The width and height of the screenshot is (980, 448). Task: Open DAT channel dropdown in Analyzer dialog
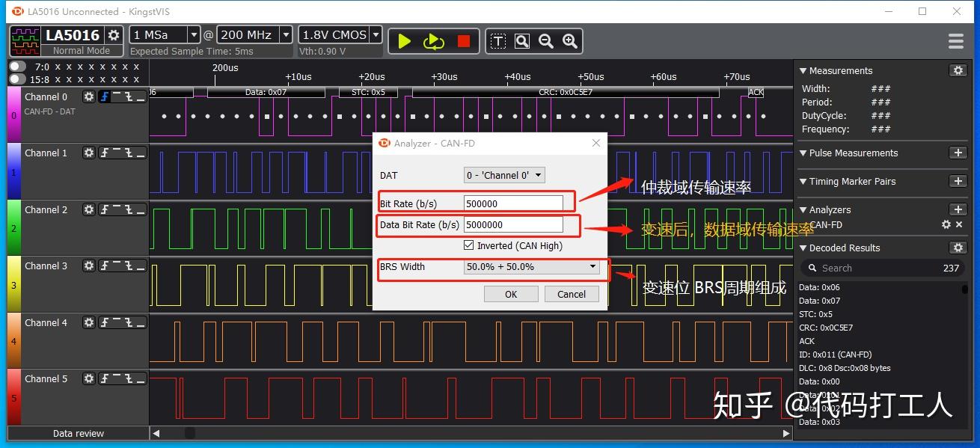(x=505, y=175)
